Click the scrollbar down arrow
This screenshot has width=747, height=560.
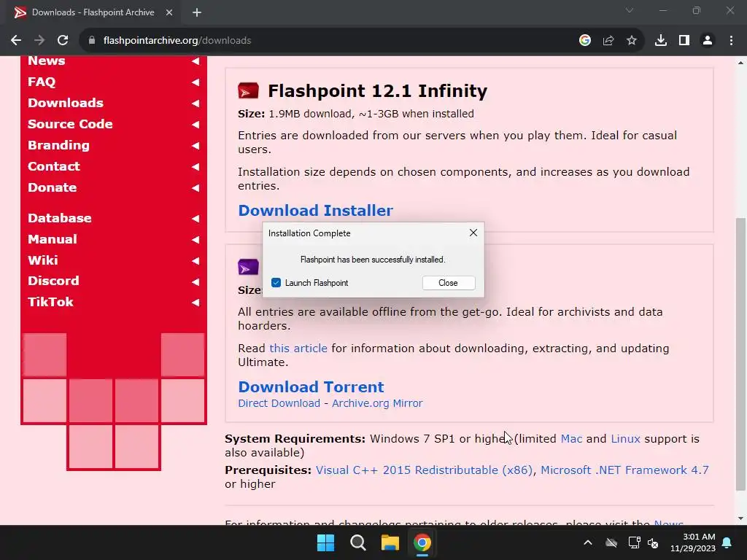[x=740, y=518]
